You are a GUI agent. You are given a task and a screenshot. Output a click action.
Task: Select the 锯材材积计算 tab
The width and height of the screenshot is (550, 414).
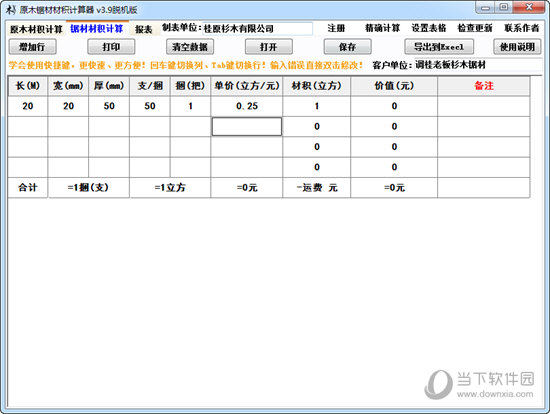tap(97, 28)
